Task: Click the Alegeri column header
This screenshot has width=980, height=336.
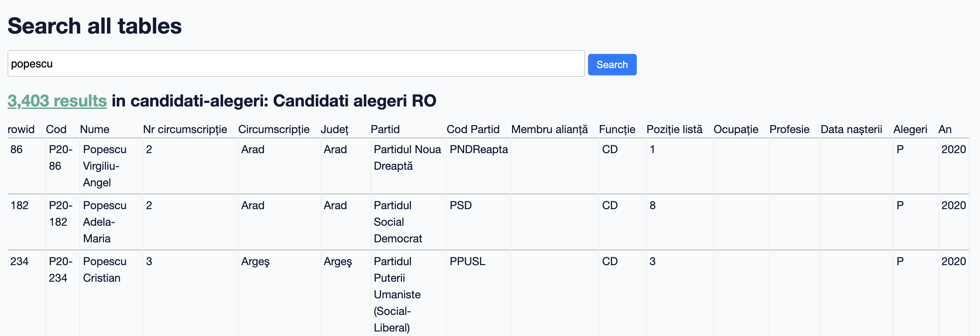Action: click(910, 129)
